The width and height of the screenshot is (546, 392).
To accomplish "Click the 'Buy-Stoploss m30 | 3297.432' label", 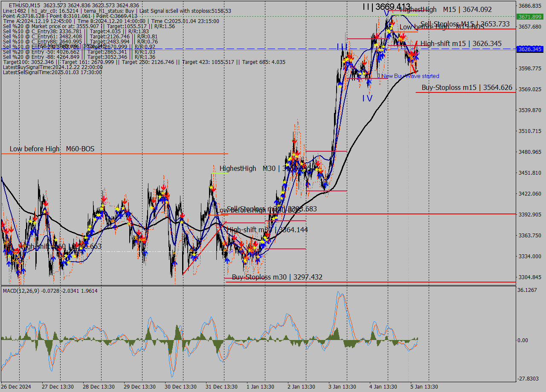I will [x=277, y=277].
